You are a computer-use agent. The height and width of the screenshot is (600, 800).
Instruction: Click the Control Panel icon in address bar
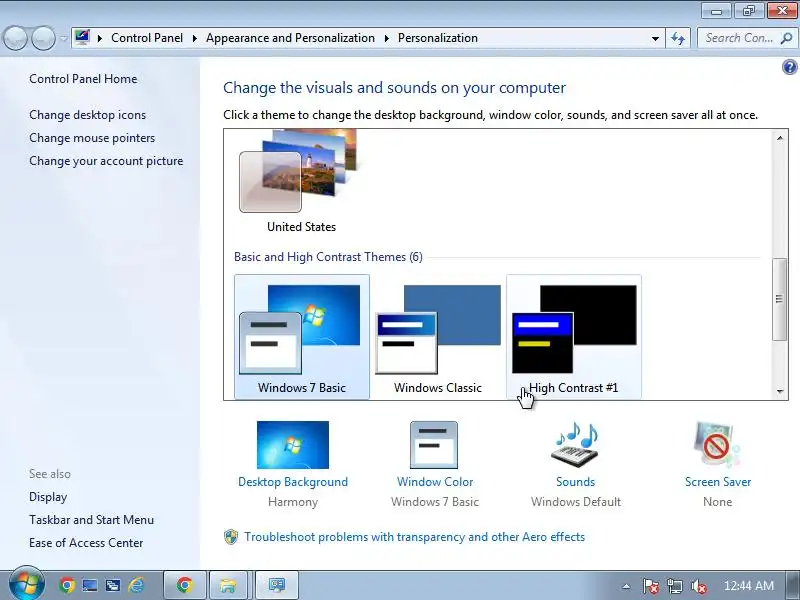tap(82, 37)
